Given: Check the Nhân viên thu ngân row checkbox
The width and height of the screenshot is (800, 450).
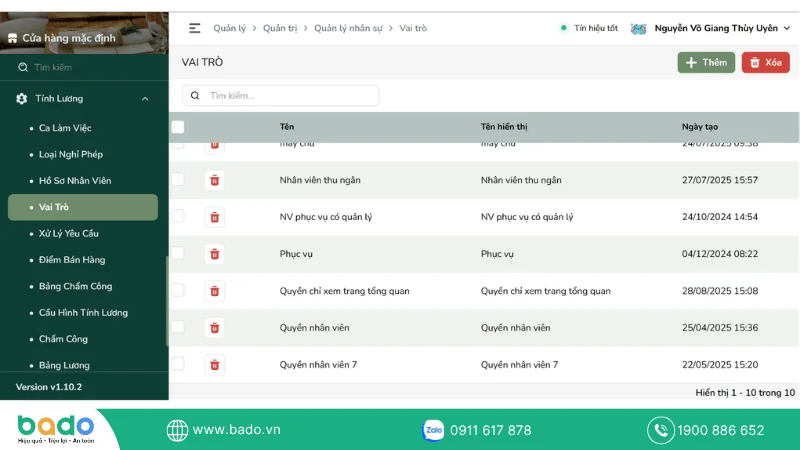Looking at the screenshot, I should (x=178, y=179).
